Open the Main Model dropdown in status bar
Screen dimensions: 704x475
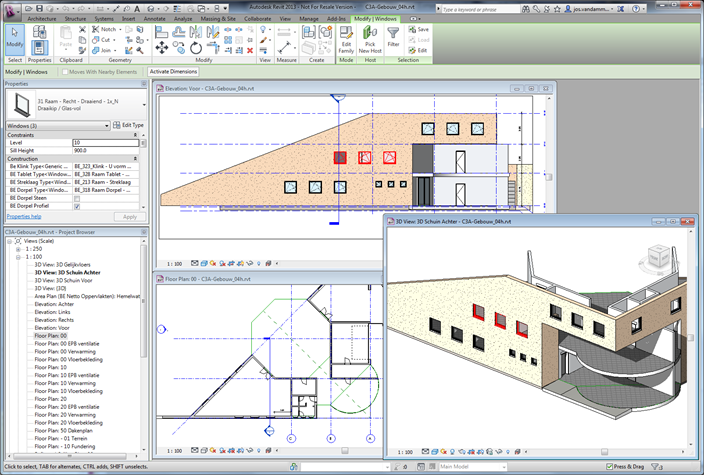473,467
